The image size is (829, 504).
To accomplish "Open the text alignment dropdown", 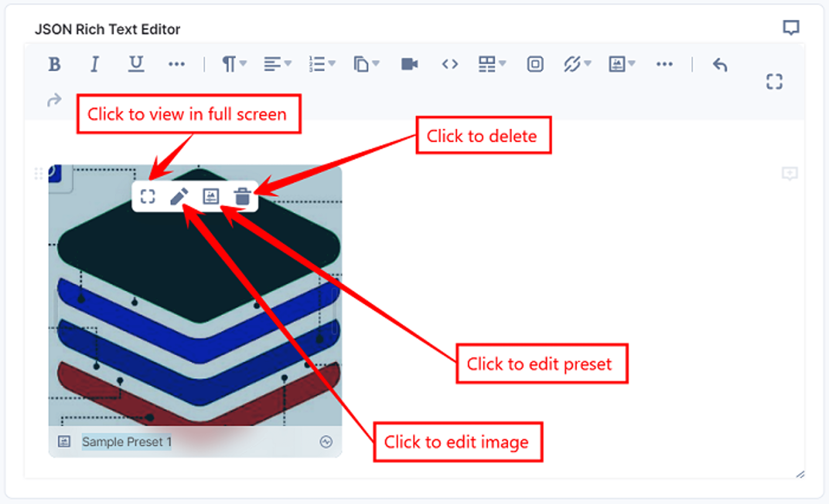I will (278, 64).
